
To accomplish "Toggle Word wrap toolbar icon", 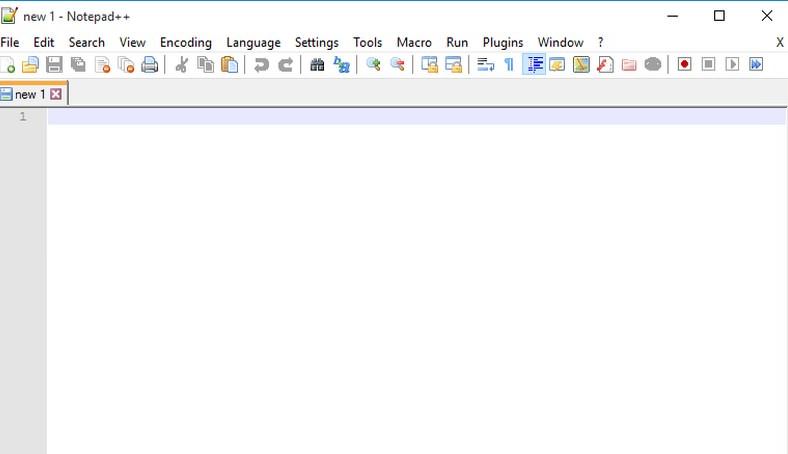I will [x=485, y=64].
